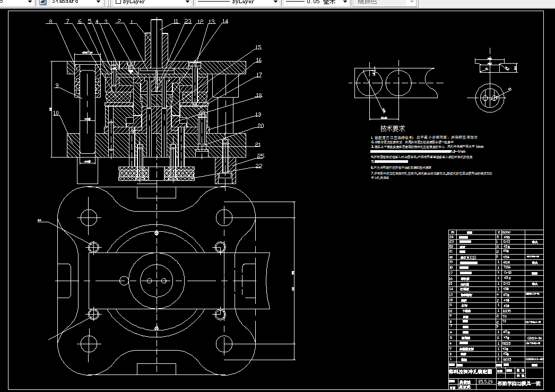Open the greyed plot style dropdown
The width and height of the screenshot is (555, 392).
(412, 2)
